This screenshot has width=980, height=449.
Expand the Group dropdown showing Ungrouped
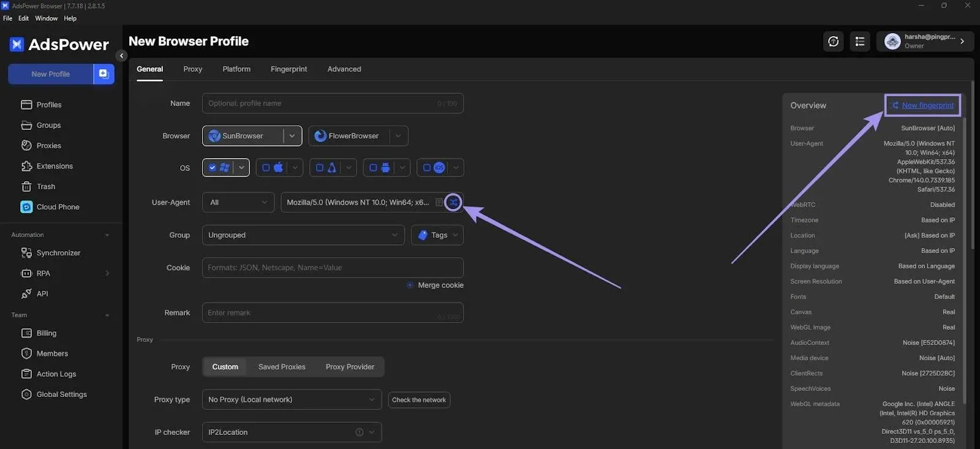303,235
